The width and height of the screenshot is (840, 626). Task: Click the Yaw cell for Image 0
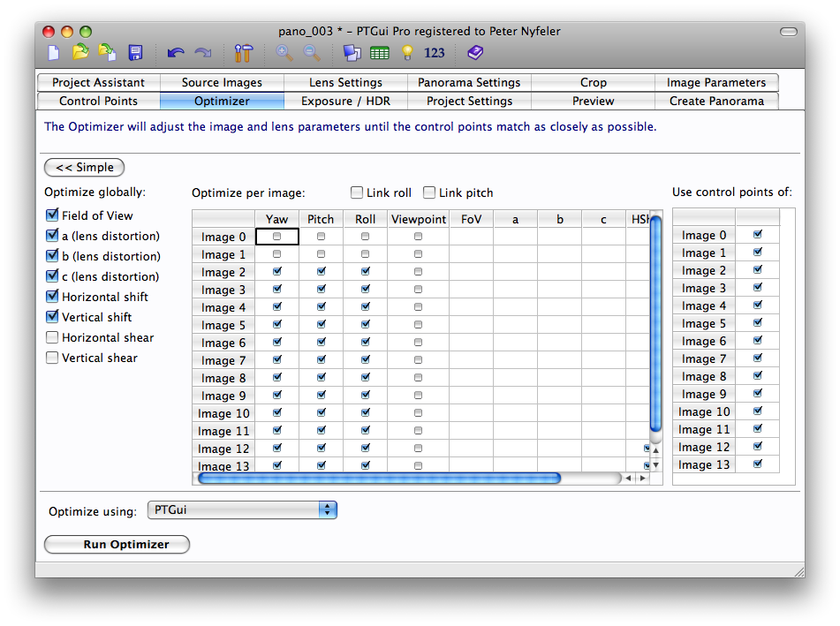pyautogui.click(x=277, y=237)
